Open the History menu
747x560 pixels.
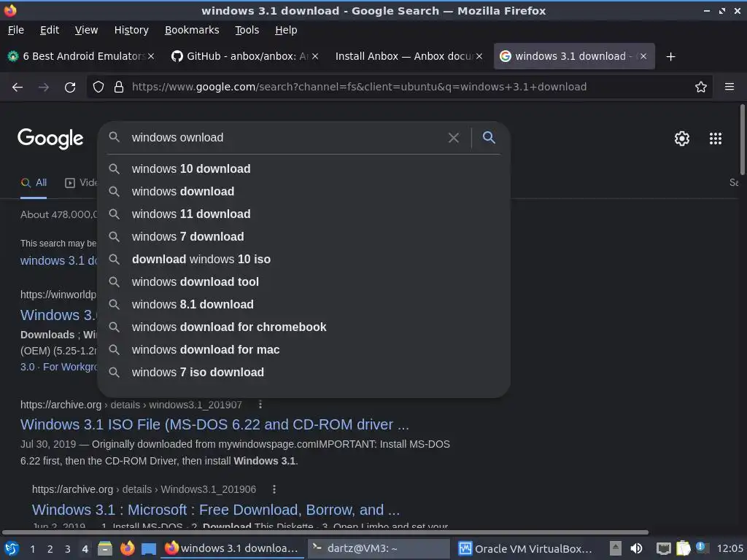tap(131, 30)
